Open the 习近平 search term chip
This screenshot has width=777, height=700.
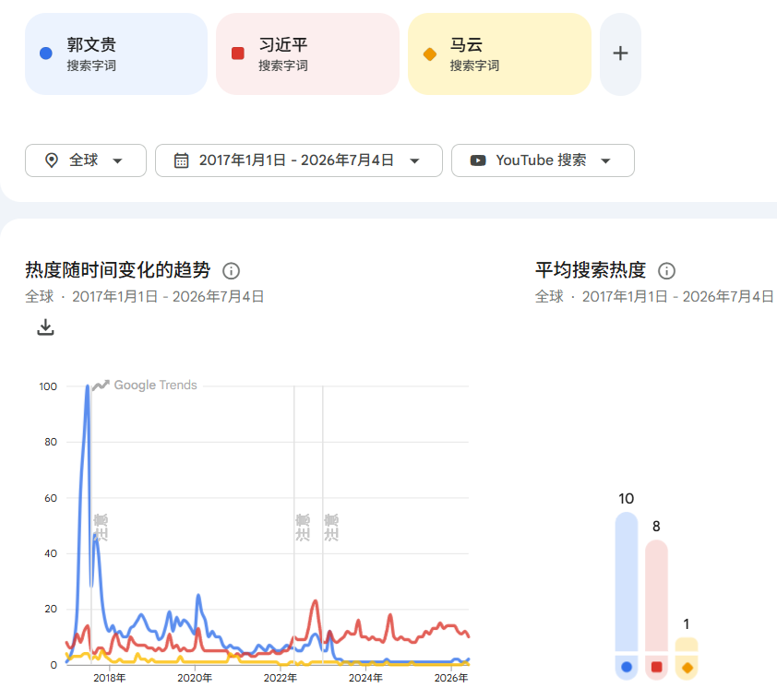pyautogui.click(x=307, y=53)
